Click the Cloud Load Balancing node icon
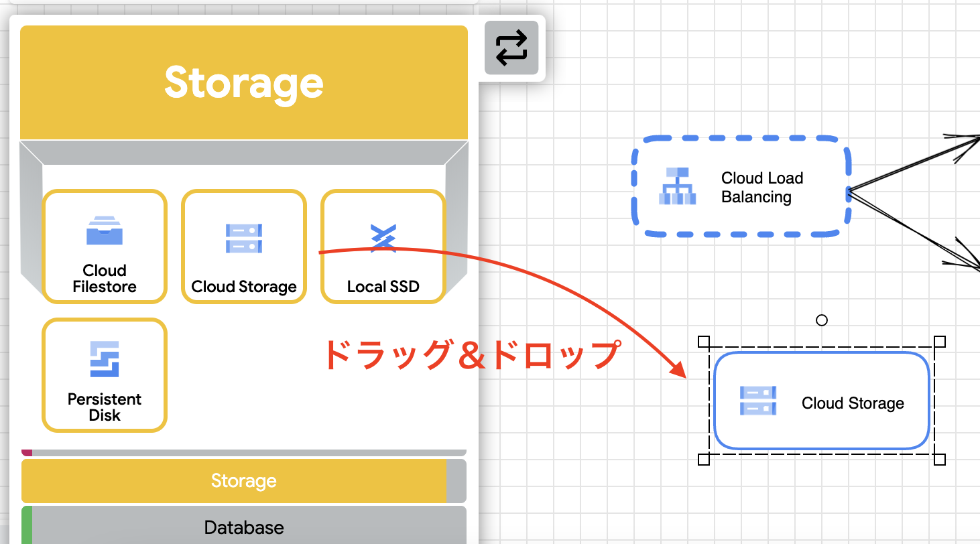Screen dimensions: 980x544 pos(677,187)
